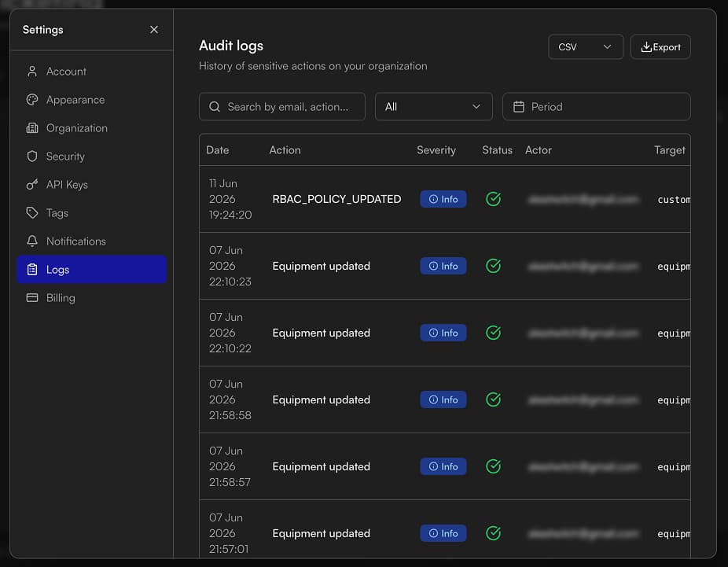
Task: Click the Billing card icon
Action: [32, 298]
